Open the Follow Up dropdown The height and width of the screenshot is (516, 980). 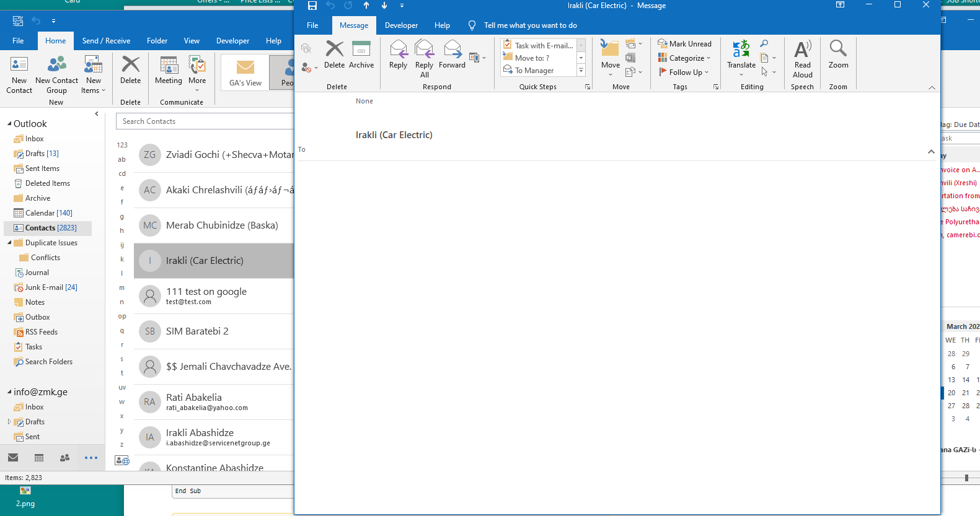pyautogui.click(x=684, y=72)
